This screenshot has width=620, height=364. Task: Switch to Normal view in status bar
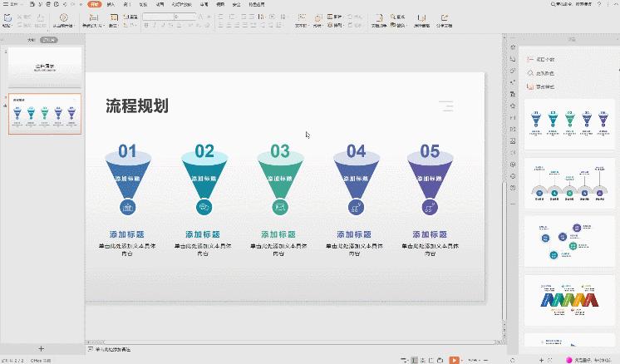[415, 360]
